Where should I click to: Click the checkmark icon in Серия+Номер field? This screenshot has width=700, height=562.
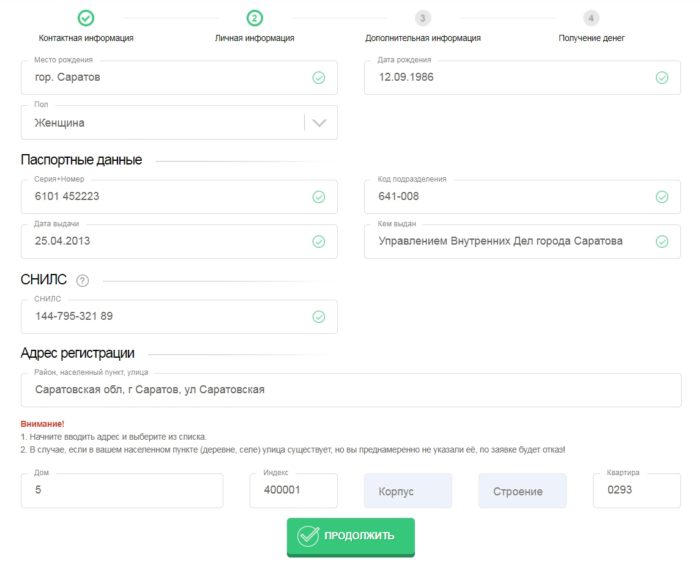pyautogui.click(x=319, y=197)
